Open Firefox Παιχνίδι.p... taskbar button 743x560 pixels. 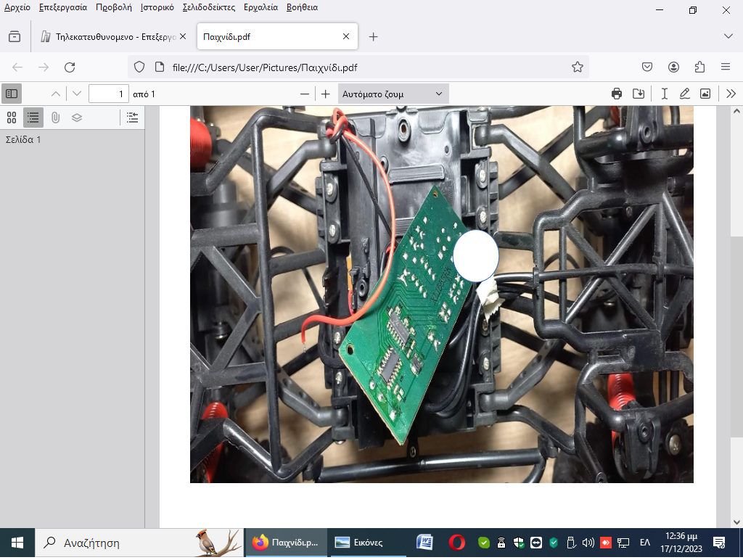286,543
